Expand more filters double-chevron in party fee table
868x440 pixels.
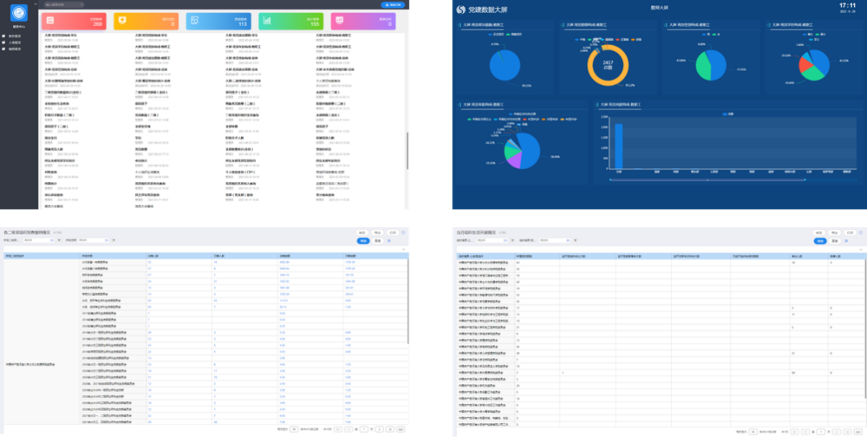tap(389, 240)
